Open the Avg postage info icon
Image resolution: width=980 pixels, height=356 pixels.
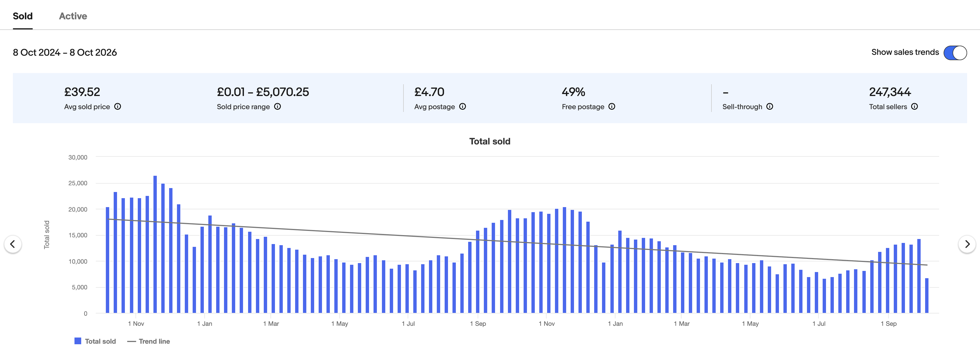[462, 107]
